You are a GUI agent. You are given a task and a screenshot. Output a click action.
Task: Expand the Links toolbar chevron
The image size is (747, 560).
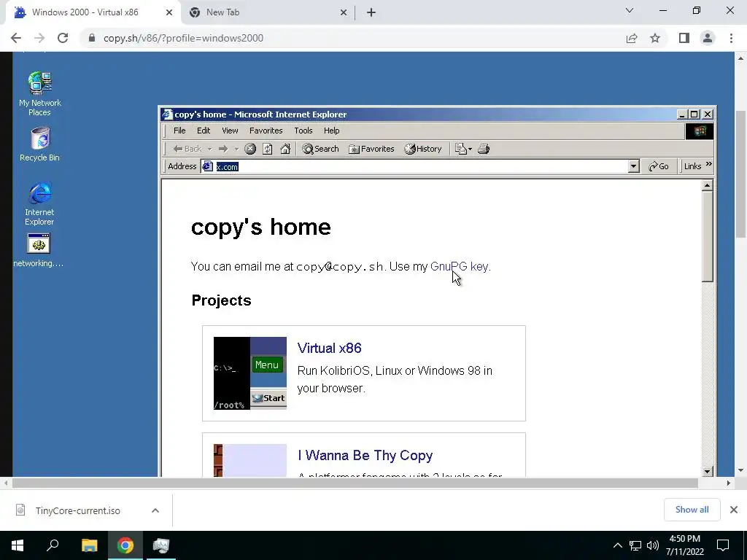tap(709, 164)
